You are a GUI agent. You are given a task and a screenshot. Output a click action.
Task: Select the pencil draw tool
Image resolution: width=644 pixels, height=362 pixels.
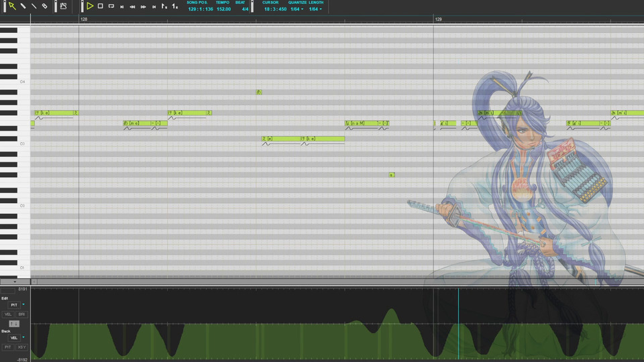[x=23, y=6]
